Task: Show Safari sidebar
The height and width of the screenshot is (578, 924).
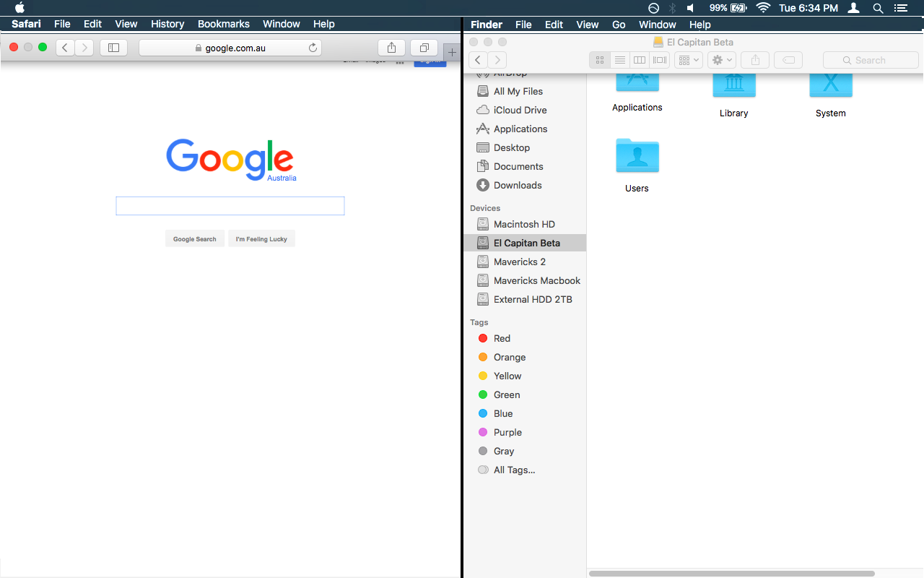Action: 113,48
